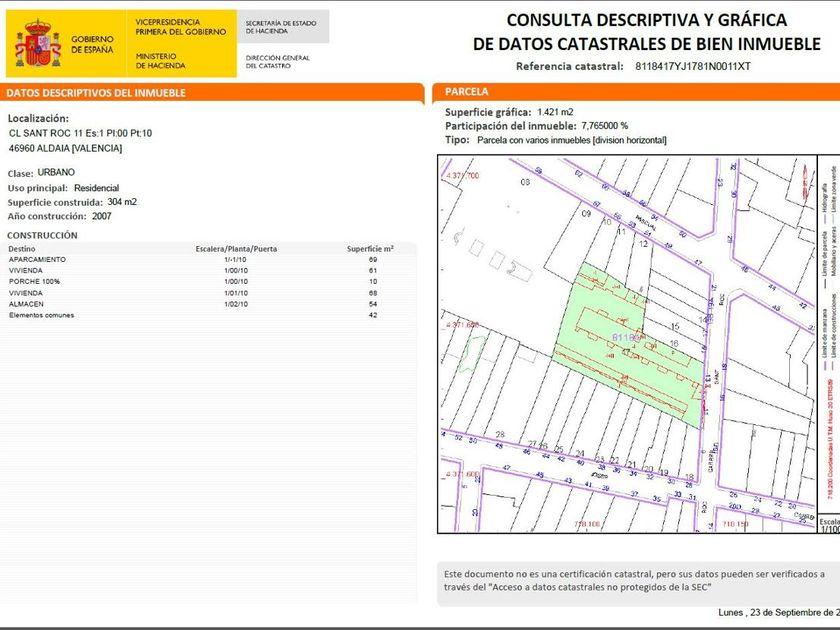Click '46960 ALDAIA [VALENCIA]' text
Image resolution: width=840 pixels, height=630 pixels.
[x=65, y=148]
